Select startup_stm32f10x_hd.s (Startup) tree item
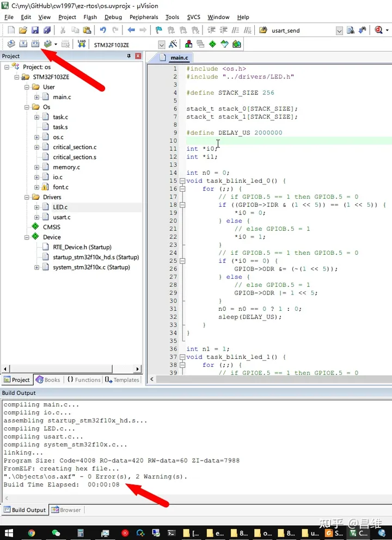Screen dimensions: 392x540 pyautogui.click(x=96, y=257)
